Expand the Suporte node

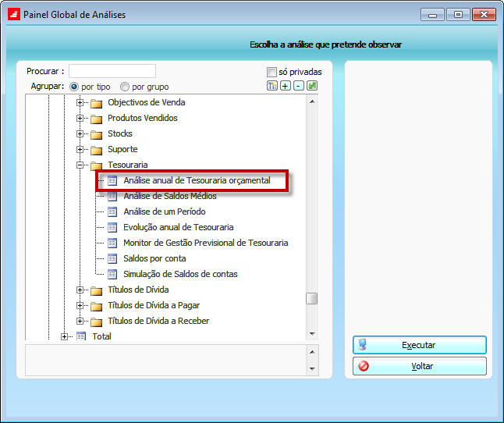[x=80, y=150]
